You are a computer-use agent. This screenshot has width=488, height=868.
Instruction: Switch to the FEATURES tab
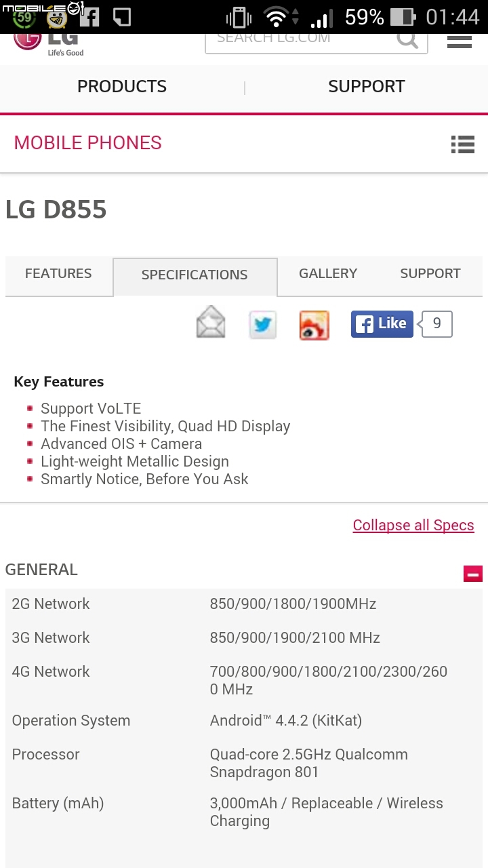point(58,274)
